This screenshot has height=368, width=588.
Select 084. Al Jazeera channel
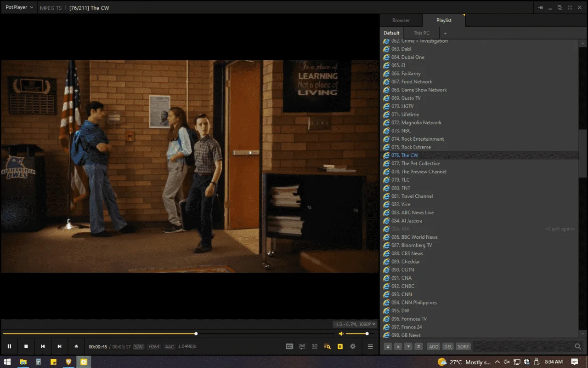tap(479, 221)
